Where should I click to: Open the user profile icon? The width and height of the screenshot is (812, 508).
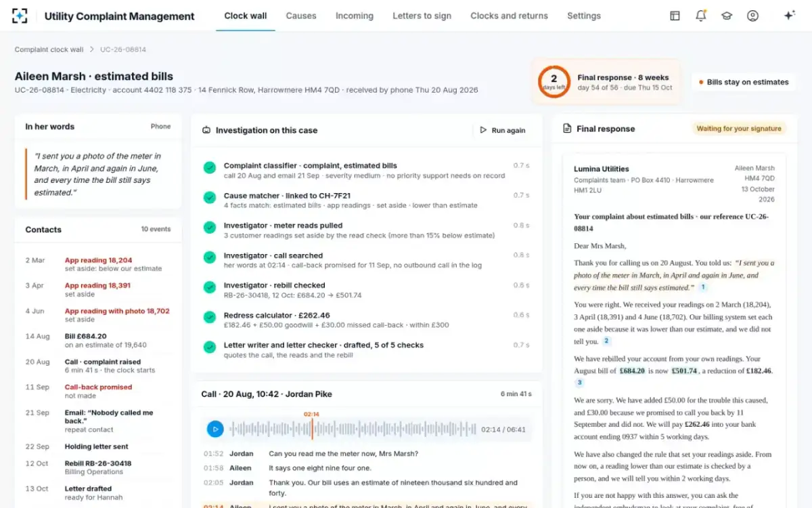(752, 16)
